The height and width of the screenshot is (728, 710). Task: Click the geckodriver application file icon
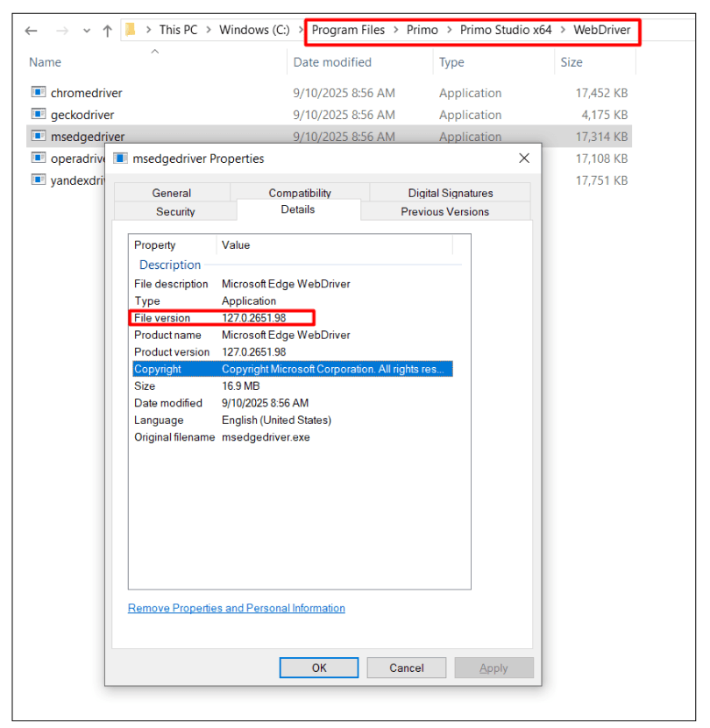click(x=38, y=115)
